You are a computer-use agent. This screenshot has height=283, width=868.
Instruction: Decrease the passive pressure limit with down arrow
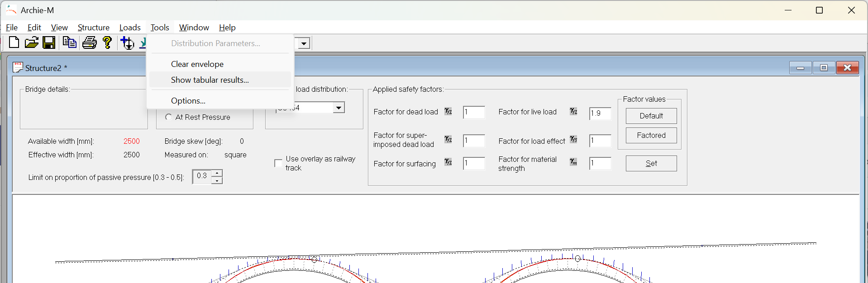(x=217, y=180)
